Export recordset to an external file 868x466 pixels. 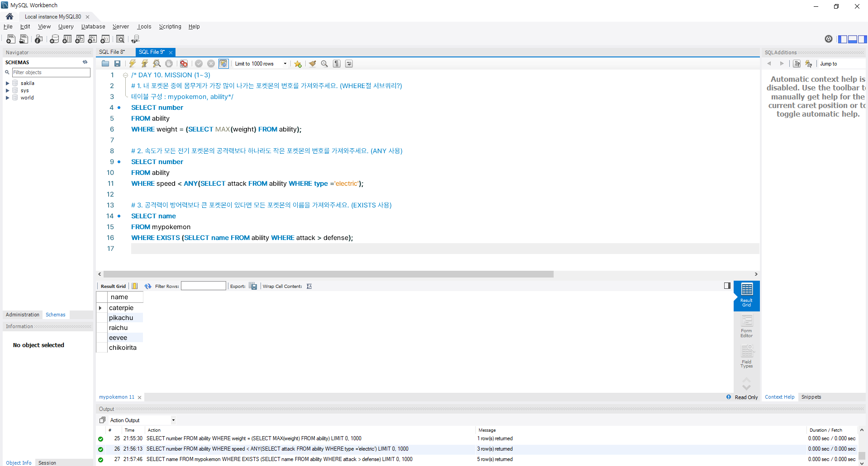click(253, 286)
